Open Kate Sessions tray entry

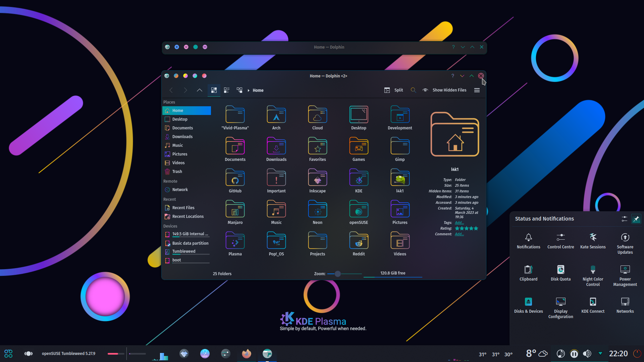click(593, 241)
